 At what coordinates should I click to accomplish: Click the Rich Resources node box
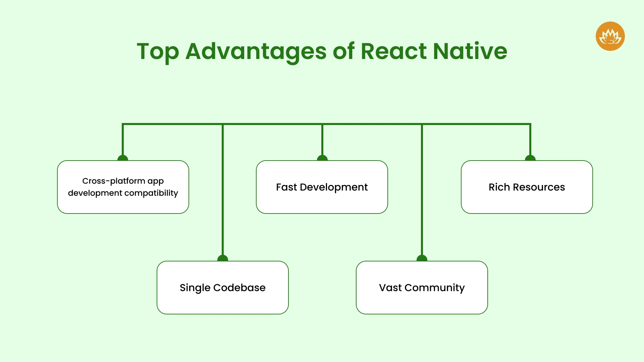tap(527, 186)
